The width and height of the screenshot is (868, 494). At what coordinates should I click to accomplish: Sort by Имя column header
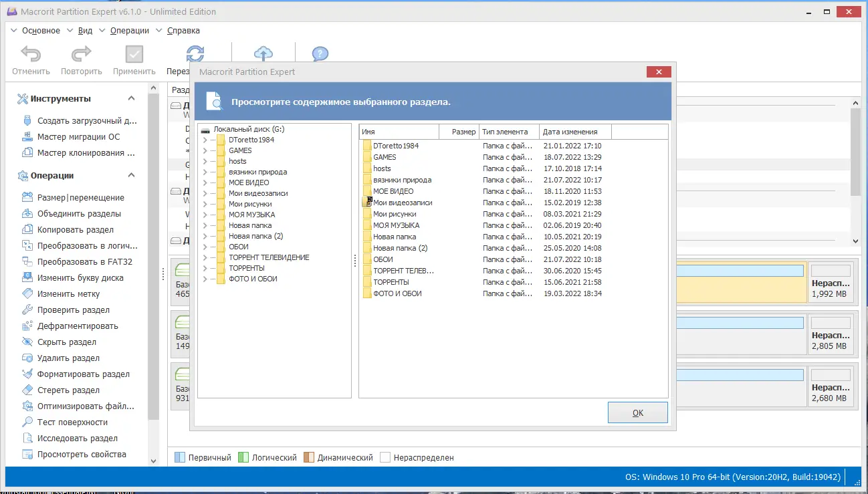[399, 132]
